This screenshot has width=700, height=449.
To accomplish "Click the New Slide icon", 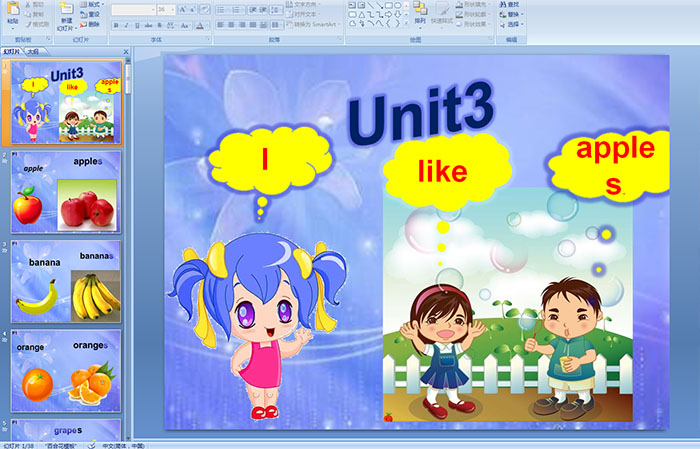I will 67,9.
